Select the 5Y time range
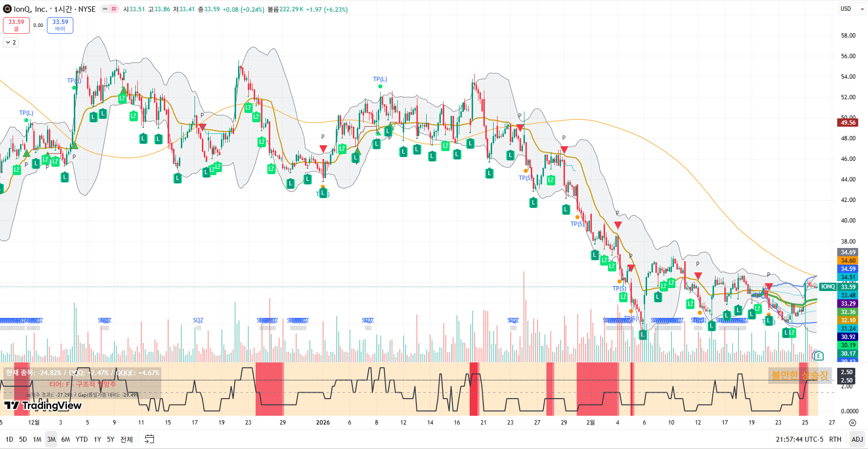Image resolution: width=868 pixels, height=449 pixels. (110, 439)
